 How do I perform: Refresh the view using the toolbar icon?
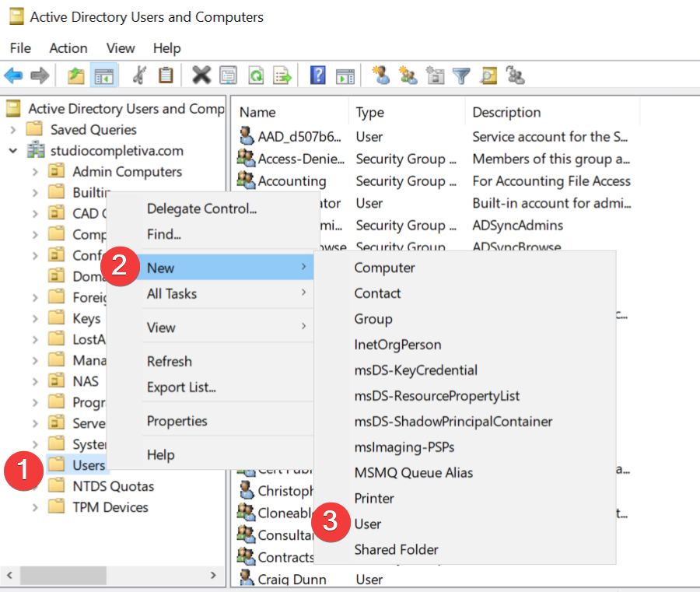point(255,75)
